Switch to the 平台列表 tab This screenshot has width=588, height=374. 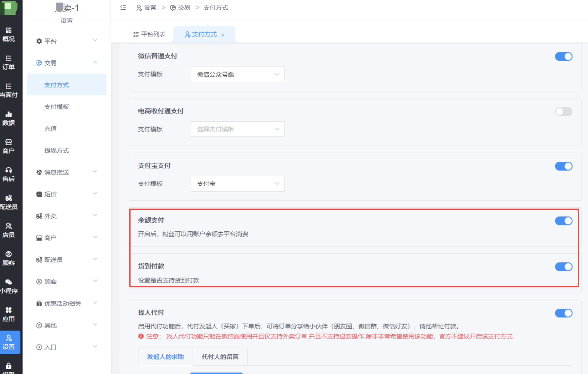point(149,34)
